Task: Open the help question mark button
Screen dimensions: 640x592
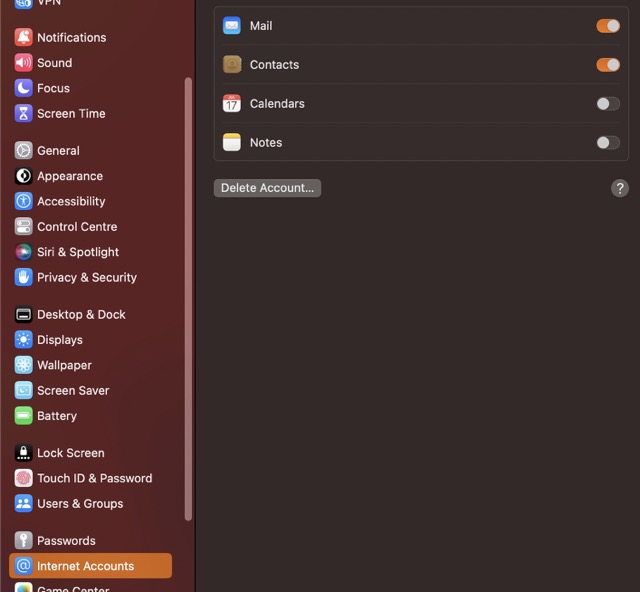Action: point(620,188)
